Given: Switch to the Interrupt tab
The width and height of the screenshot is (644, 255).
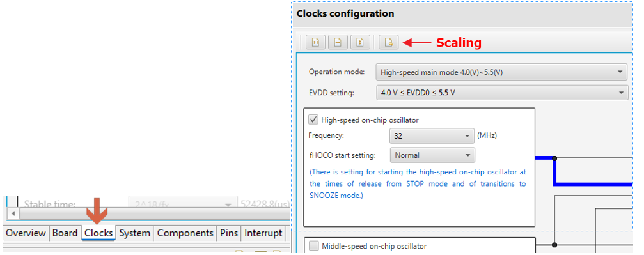Looking at the screenshot, I should pyautogui.click(x=263, y=233).
